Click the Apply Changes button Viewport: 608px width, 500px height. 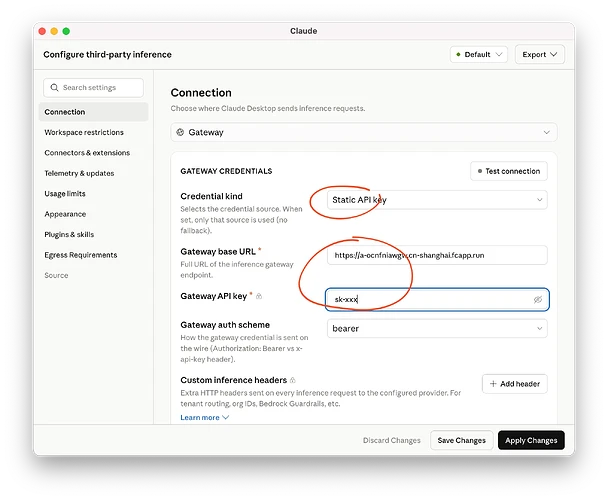click(531, 440)
